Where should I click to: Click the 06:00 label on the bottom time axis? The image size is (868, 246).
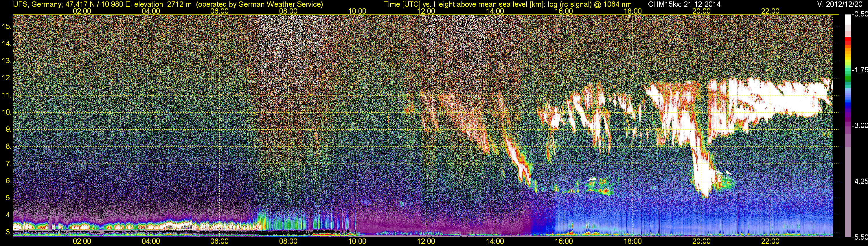219,241
